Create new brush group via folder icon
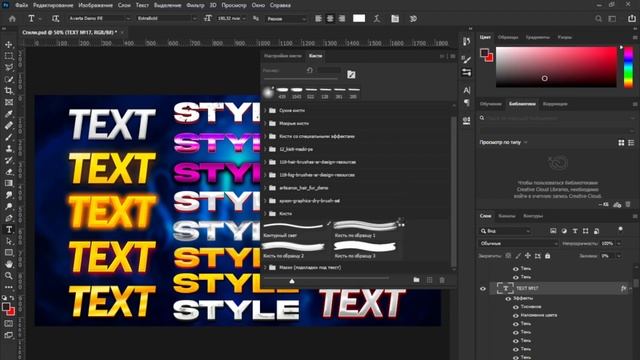Screen dimensions: 640x360 point(416,280)
